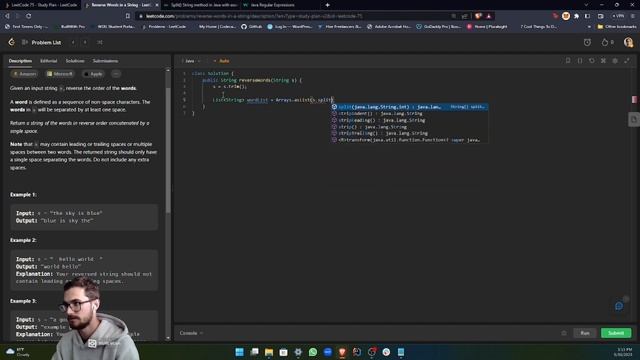
Task: Click the Microsoft company tag
Action: coord(60,74)
